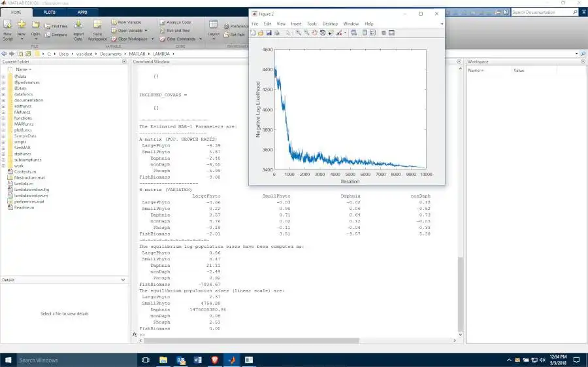
Task: Click the Up One Level folder icon
Action: [x=20, y=54]
